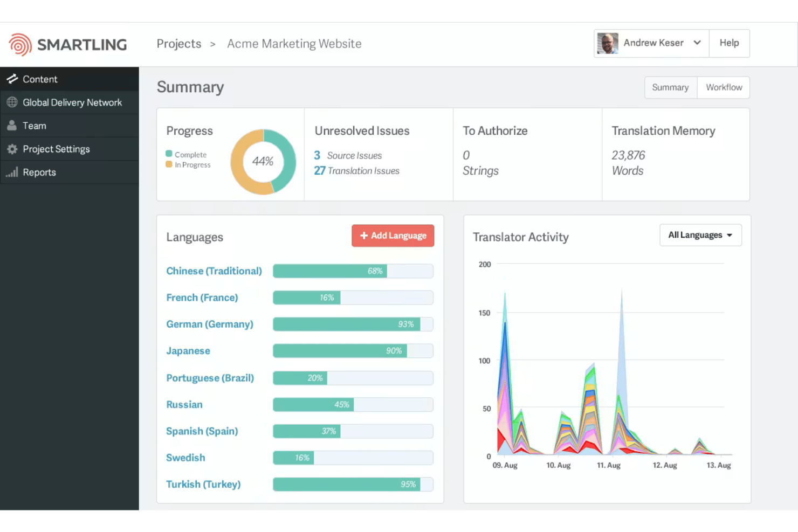This screenshot has width=798, height=532.
Task: Open the 27 Translation Issues link
Action: click(x=357, y=170)
